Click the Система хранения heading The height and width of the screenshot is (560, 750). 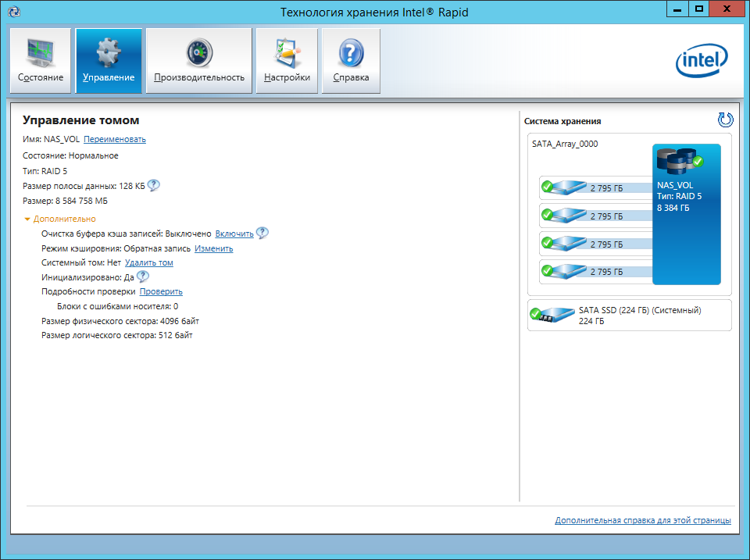coord(562,121)
